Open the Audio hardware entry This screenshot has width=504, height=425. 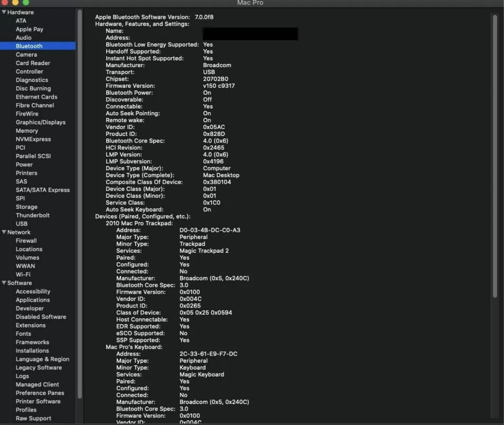pos(23,38)
